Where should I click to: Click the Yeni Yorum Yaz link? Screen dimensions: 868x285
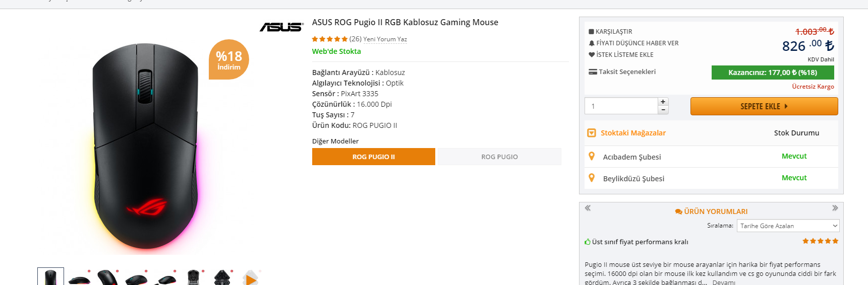[x=385, y=39]
